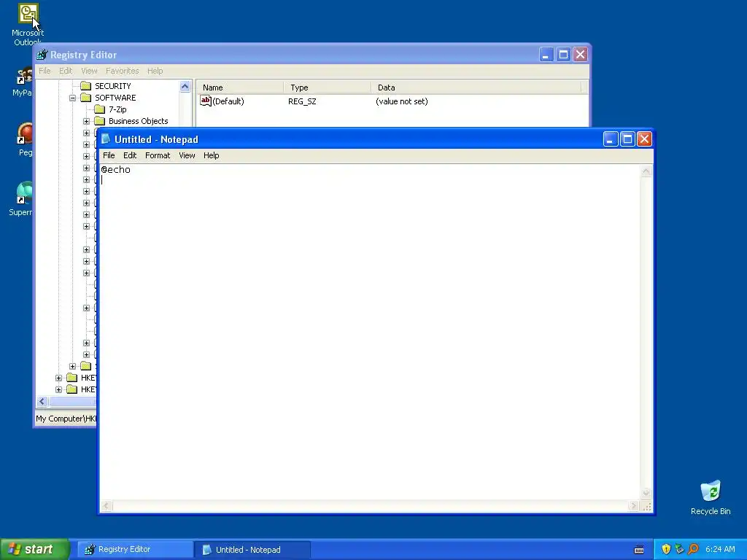Image resolution: width=747 pixels, height=560 pixels.
Task: Select the SOFTWARE folder icon in the registry tree
Action: tap(86, 98)
